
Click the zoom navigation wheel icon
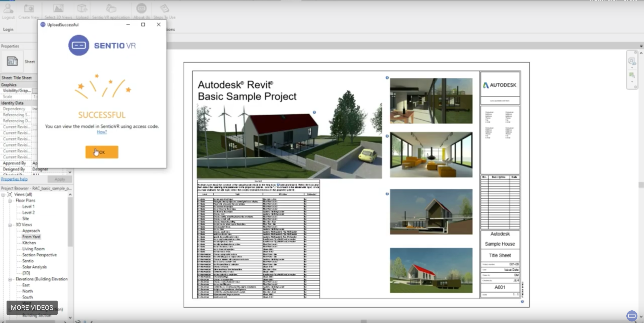[x=631, y=61]
